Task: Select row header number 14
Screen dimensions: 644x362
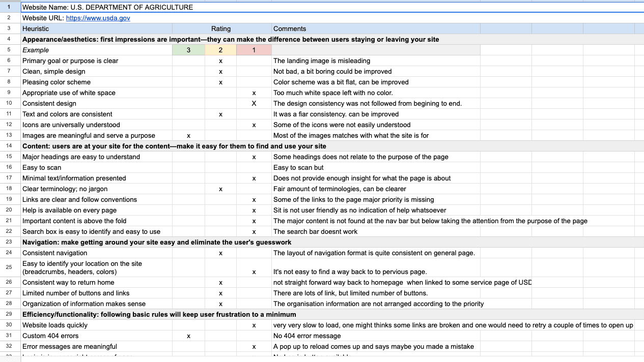Action: click(10, 146)
